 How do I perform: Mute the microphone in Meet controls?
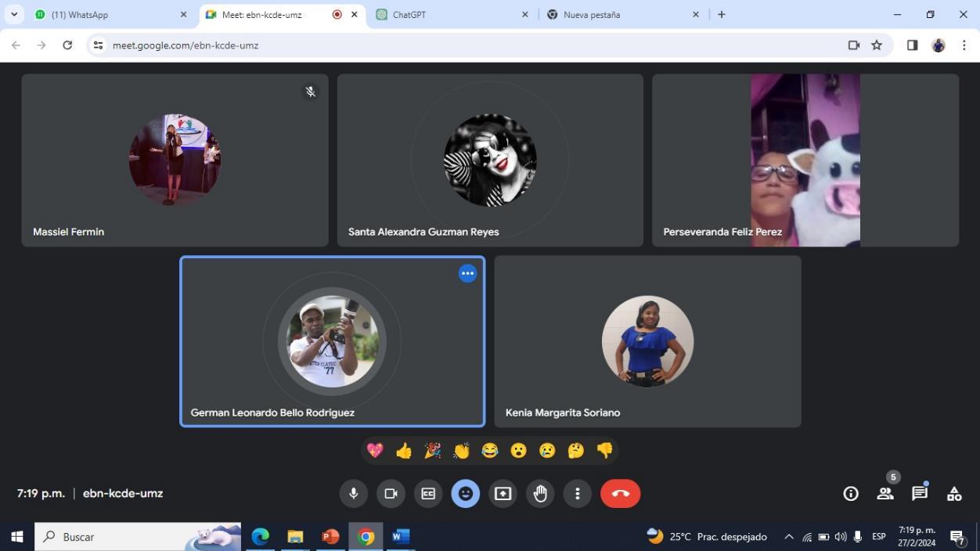point(354,494)
